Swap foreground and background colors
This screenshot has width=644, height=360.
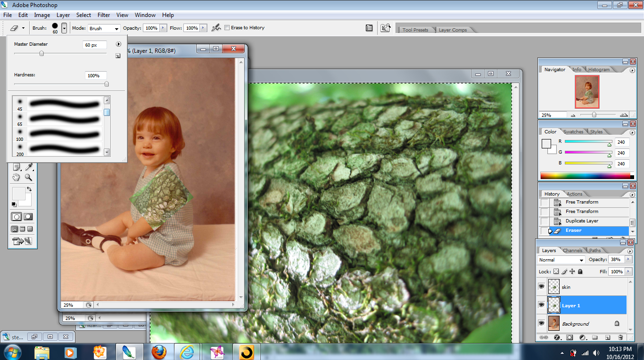[30, 188]
